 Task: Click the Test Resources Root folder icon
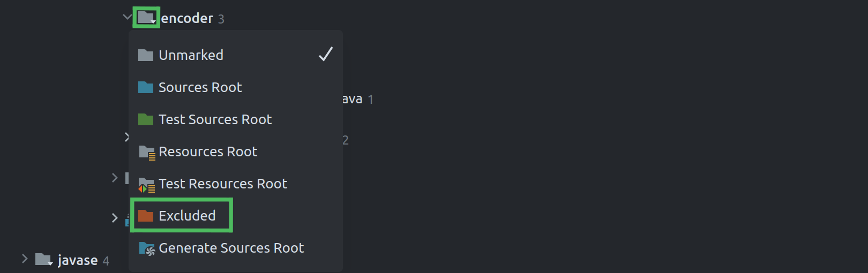[146, 185]
